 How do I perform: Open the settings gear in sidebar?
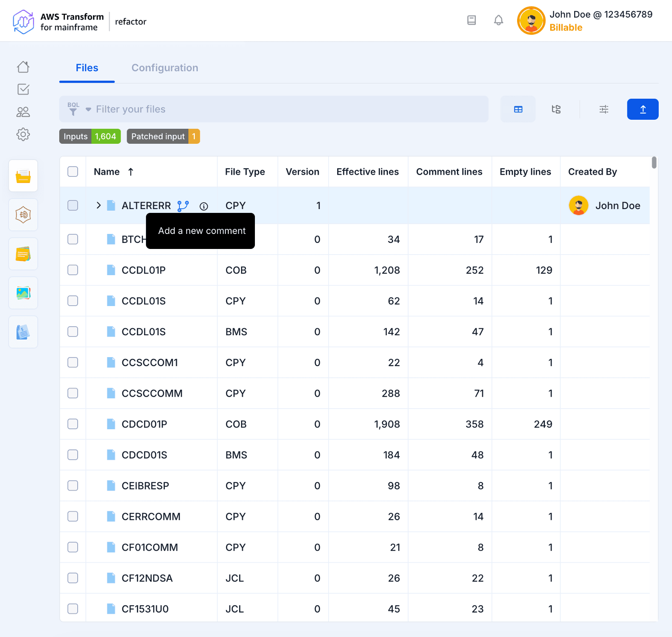(23, 134)
